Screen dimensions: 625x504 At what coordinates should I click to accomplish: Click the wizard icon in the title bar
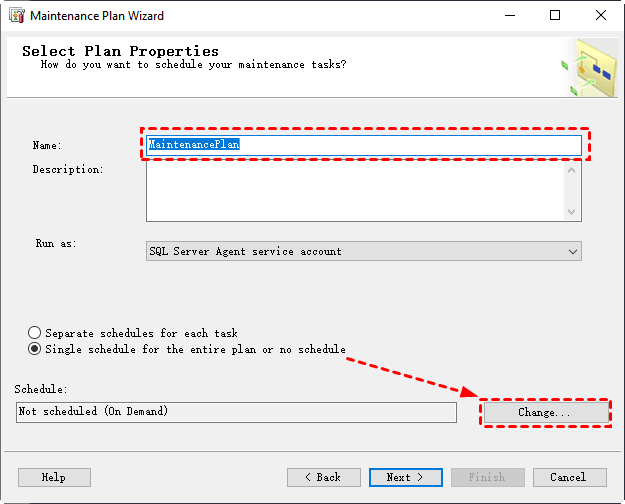[17, 16]
